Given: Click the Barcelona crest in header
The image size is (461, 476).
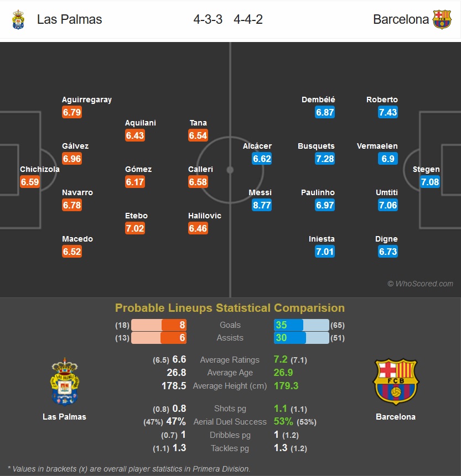Looking at the screenshot, I should click(x=442, y=19).
